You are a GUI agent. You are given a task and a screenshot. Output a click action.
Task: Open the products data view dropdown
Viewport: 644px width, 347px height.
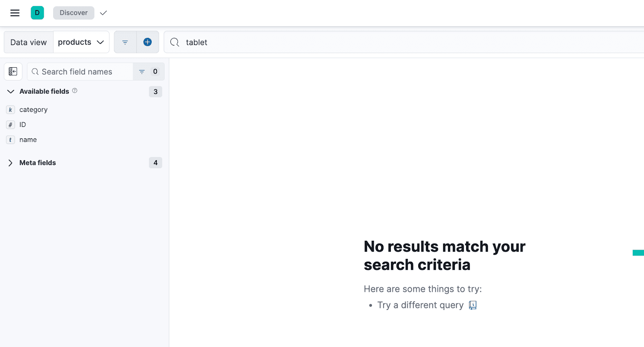[81, 42]
